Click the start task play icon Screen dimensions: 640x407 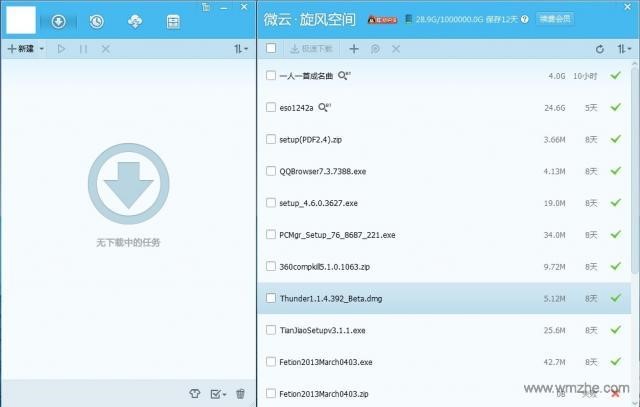(61, 49)
